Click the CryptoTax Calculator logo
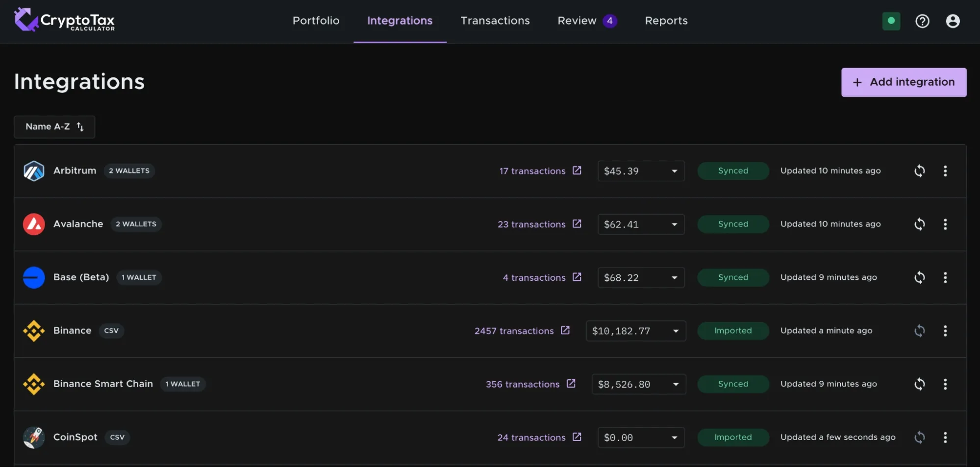Viewport: 980px width, 467px height. click(64, 20)
